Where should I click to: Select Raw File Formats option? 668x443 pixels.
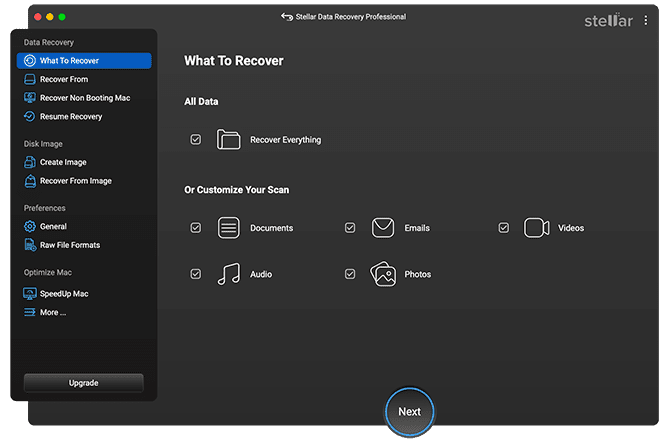click(x=69, y=245)
